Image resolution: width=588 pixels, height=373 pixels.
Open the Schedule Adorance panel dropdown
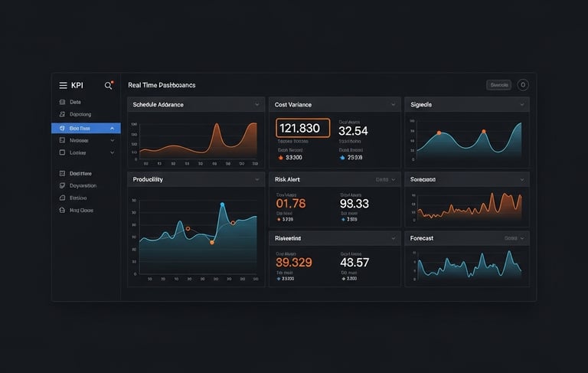point(257,105)
